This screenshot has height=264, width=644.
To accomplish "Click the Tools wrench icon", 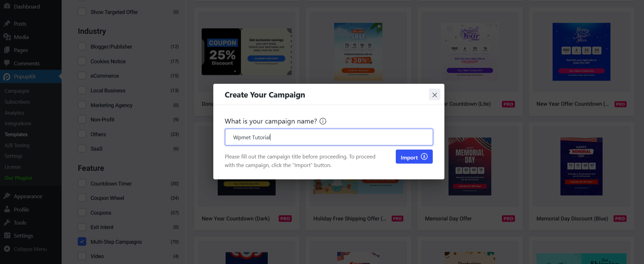I will click(8, 222).
